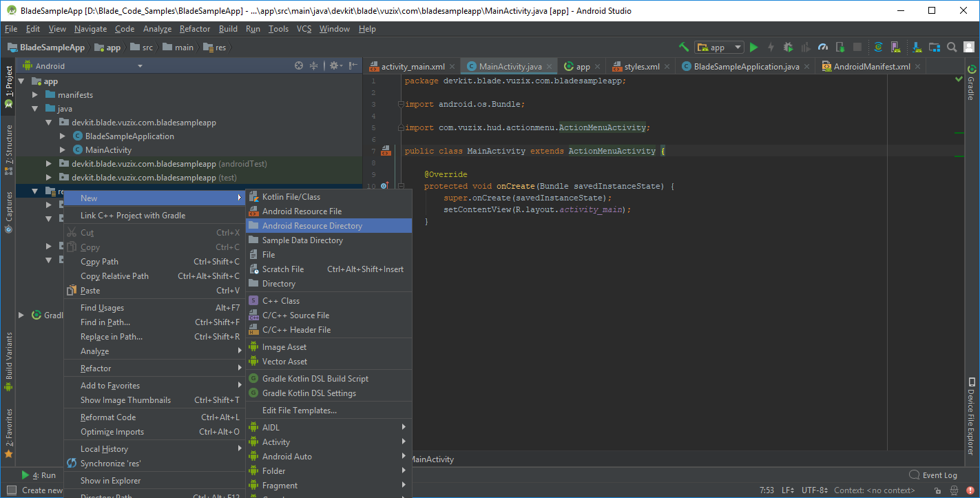
Task: Choose Vector Asset from New submenu
Action: coord(329,362)
